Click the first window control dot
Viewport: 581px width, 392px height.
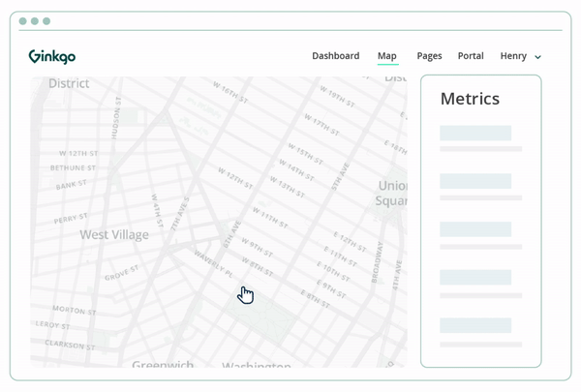[23, 21]
